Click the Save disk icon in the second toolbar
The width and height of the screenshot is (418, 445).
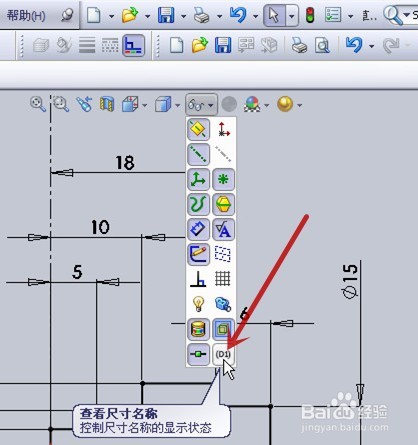click(x=223, y=45)
